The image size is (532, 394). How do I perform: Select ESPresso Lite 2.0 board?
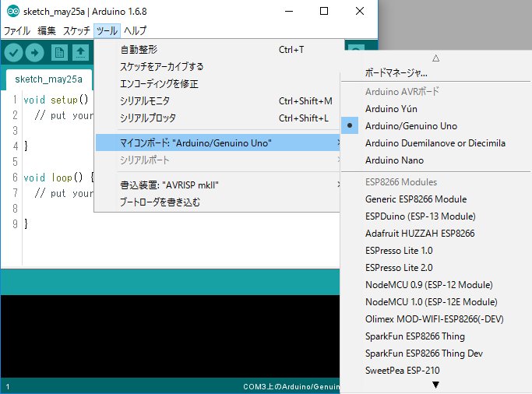coord(436,268)
